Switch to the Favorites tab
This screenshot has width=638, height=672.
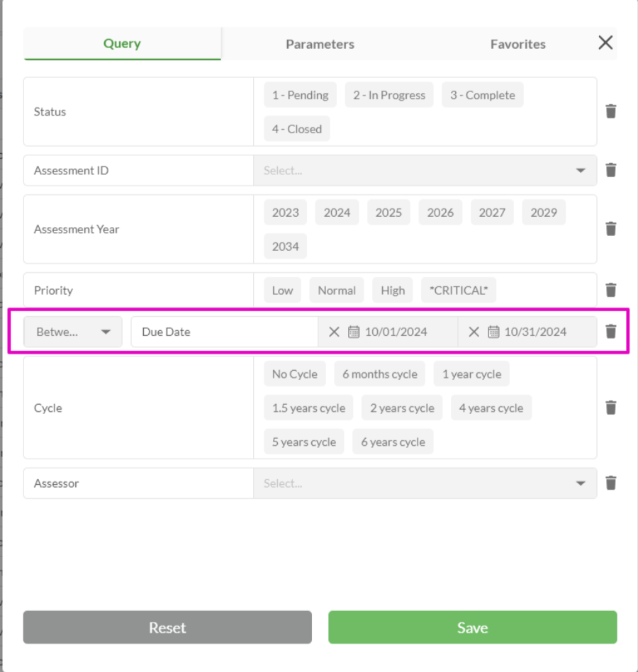[x=517, y=44]
